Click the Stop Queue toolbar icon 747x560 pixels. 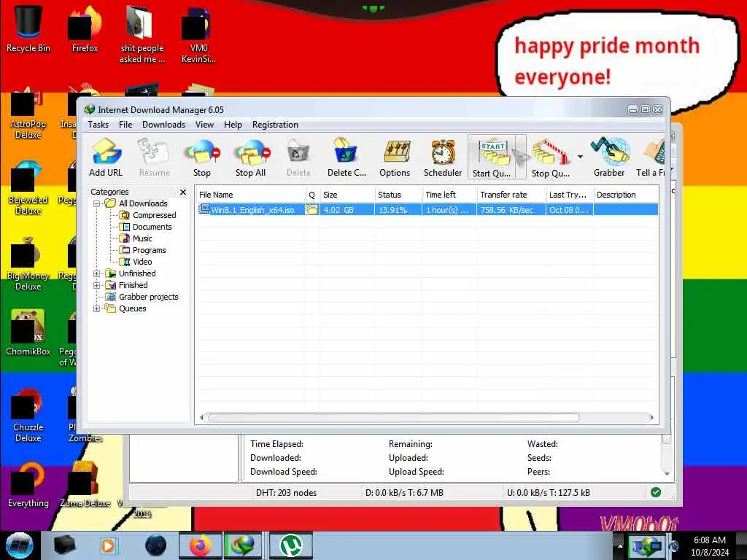[551, 157]
